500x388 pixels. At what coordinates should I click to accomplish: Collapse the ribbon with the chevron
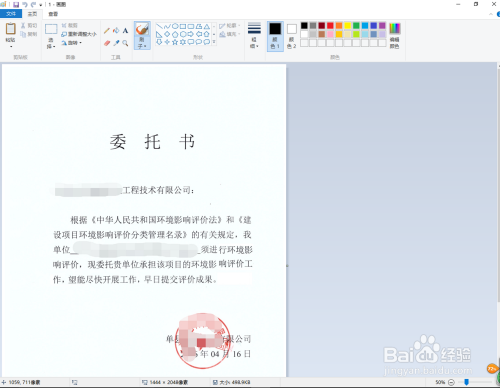(x=491, y=14)
